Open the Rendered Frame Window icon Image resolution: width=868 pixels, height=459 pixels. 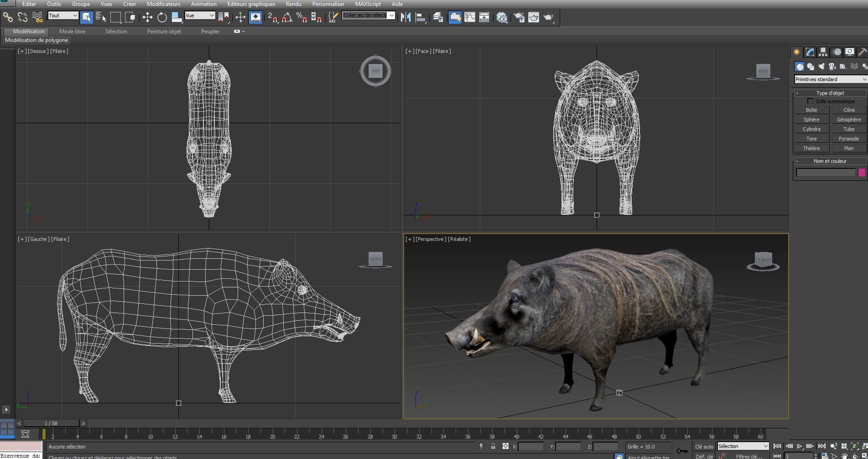click(534, 17)
